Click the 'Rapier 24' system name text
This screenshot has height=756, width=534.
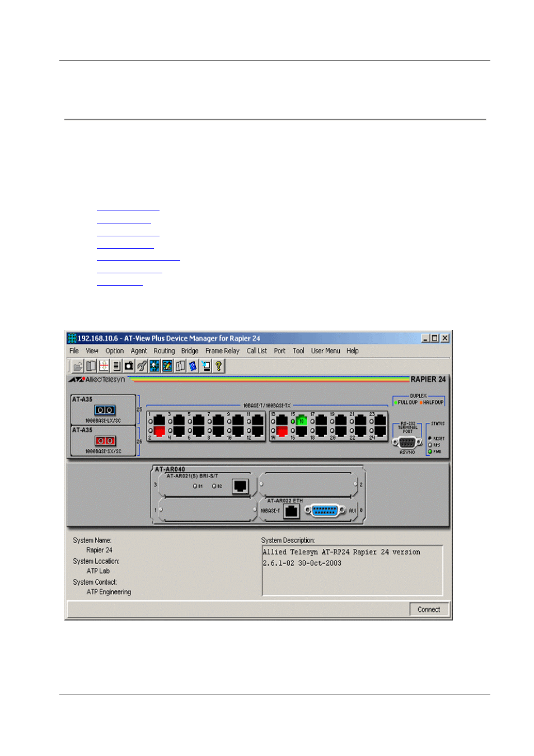[x=100, y=550]
